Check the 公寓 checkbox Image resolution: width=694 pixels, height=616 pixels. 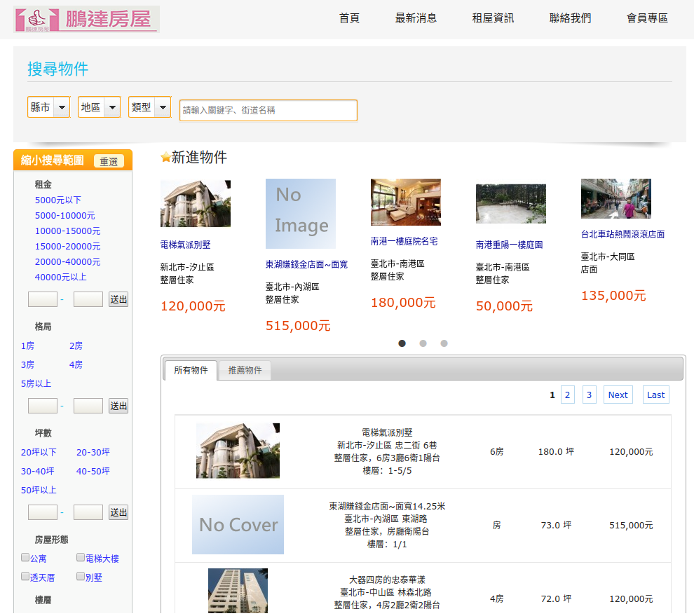(x=25, y=558)
